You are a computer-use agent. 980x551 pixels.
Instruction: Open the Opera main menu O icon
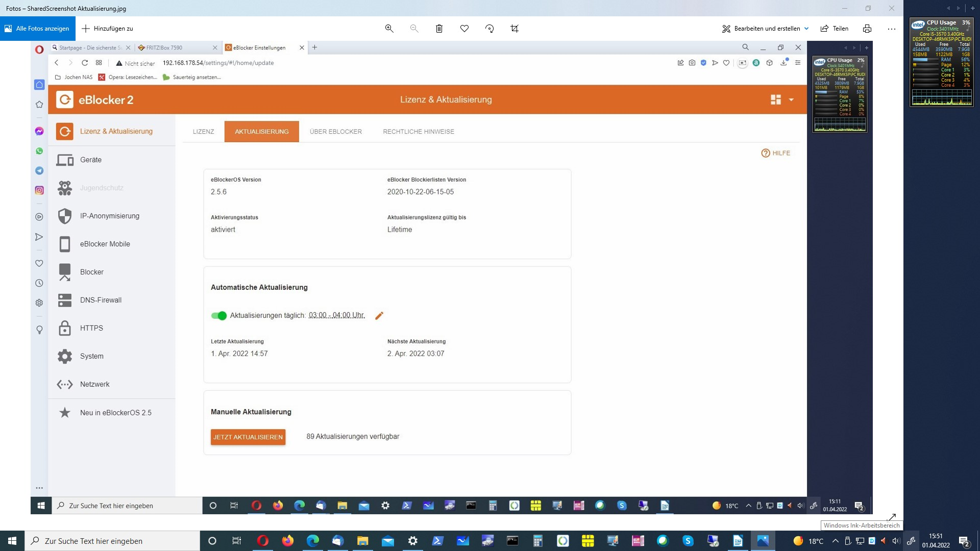[x=39, y=49]
